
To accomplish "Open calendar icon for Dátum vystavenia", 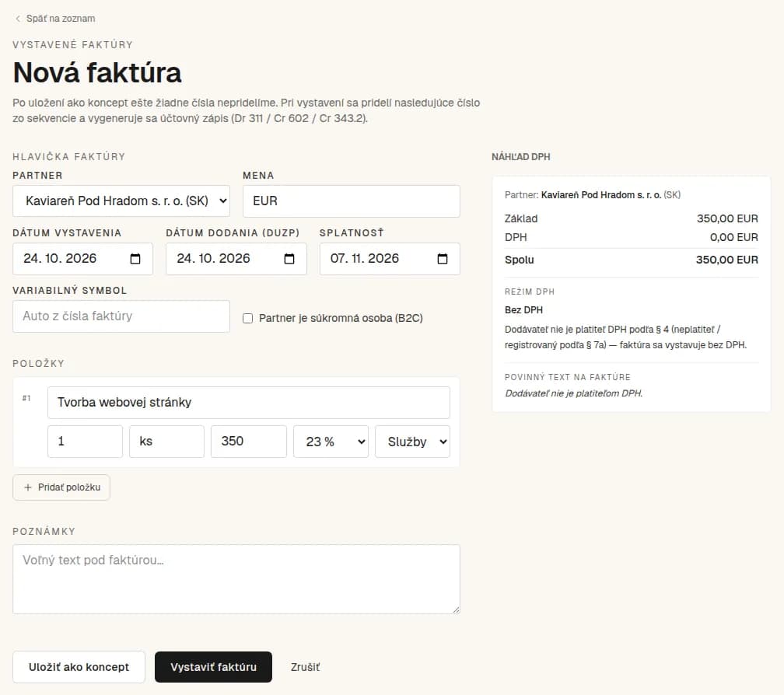I will tap(135, 259).
